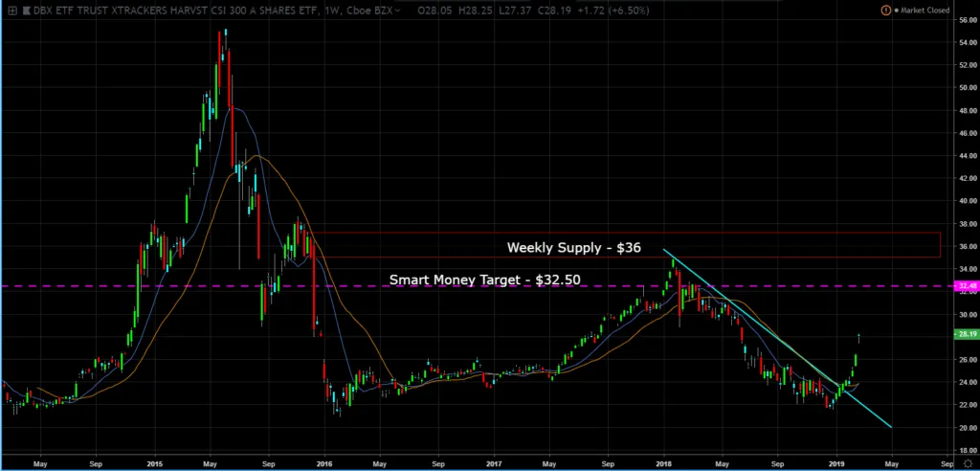The image size is (980, 471).
Task: Click the 18.00 price scale label
Action: [968, 450]
